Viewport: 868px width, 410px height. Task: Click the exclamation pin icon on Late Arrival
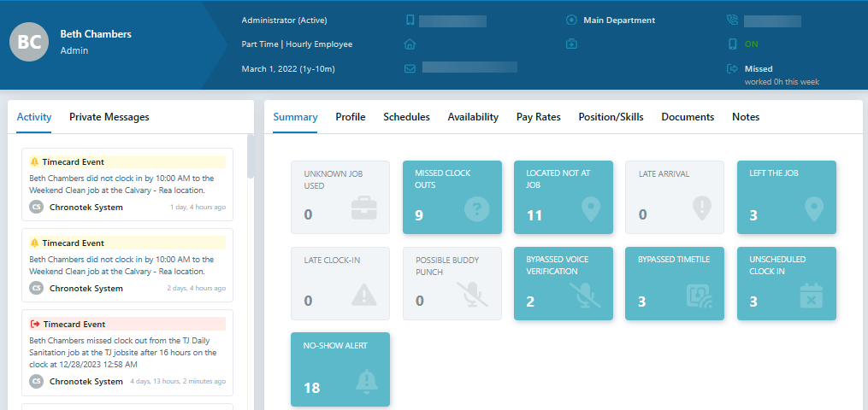(x=702, y=209)
